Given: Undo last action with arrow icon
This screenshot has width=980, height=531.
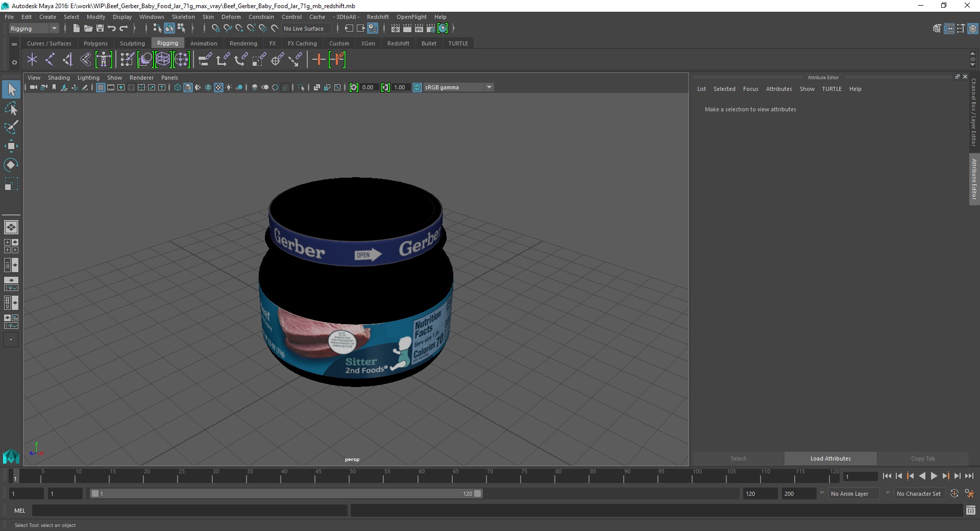Looking at the screenshot, I should tap(112, 29).
